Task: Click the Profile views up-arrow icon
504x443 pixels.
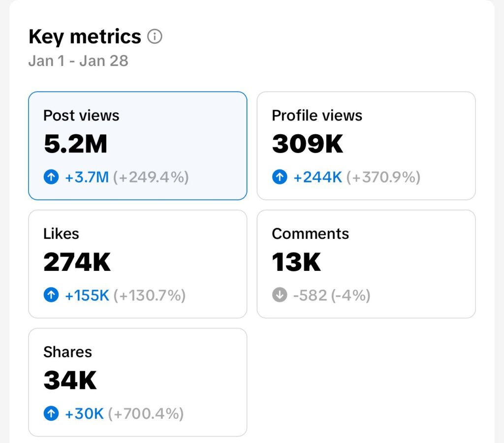Action: point(280,177)
